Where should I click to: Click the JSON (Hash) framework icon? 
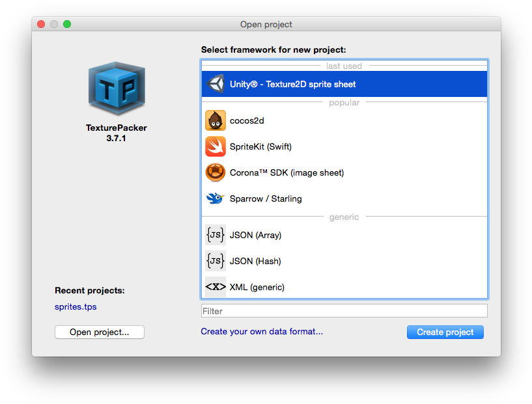click(x=215, y=260)
